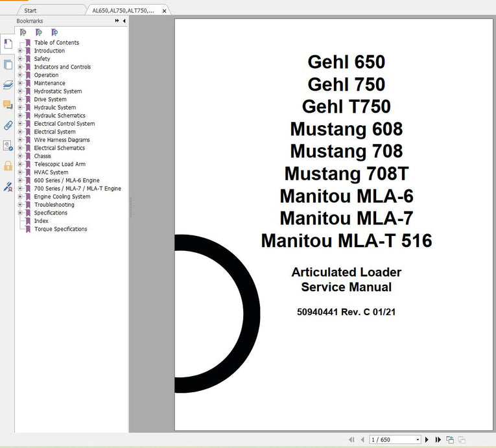Jump to the Torque Specifications bookmark
The width and height of the screenshot is (496, 448).
(x=60, y=229)
